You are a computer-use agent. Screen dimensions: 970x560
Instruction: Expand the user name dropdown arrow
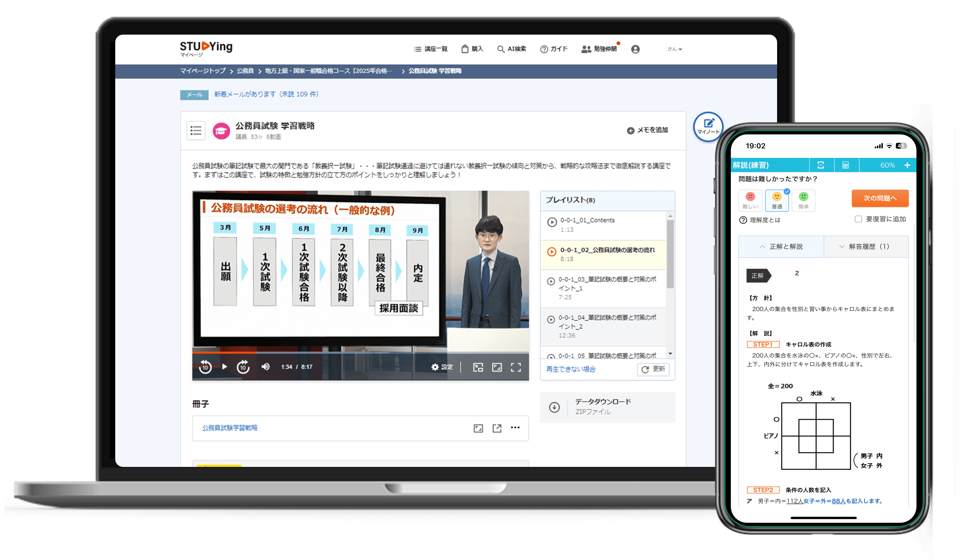click(680, 49)
